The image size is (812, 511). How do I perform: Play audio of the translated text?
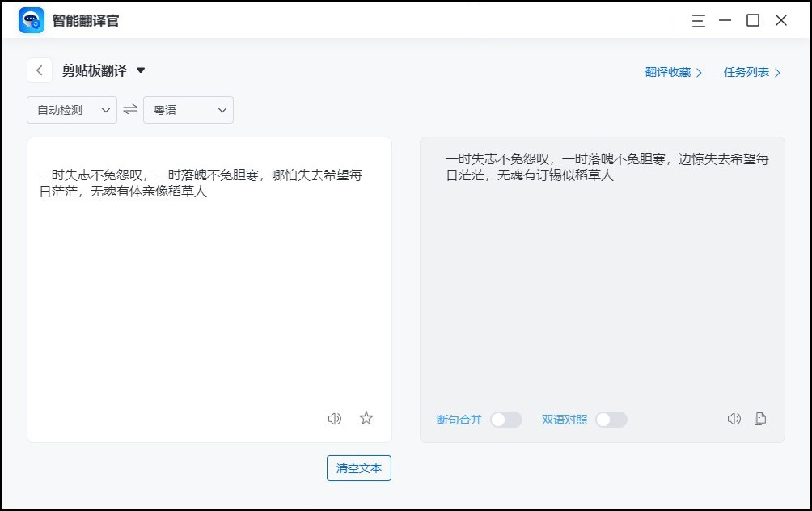pyautogui.click(x=734, y=419)
